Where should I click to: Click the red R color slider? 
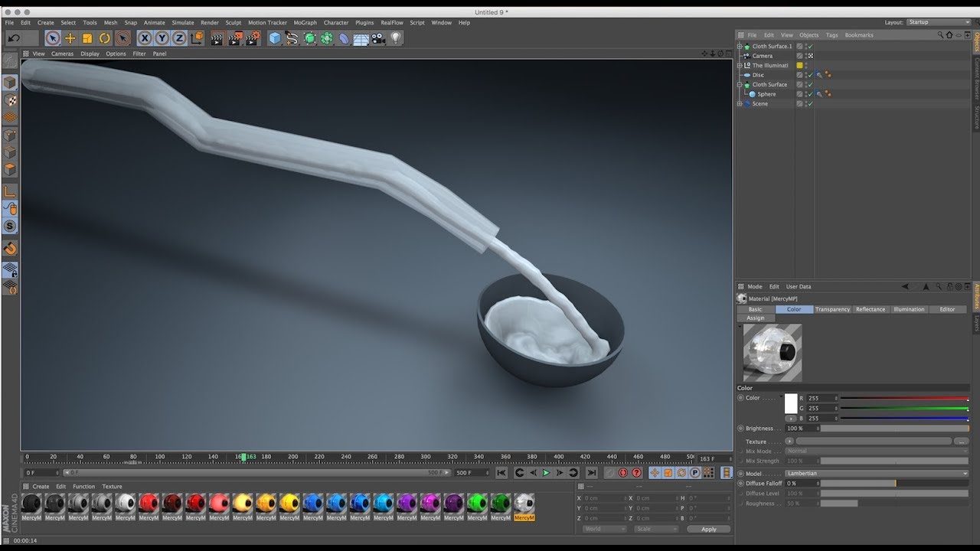[x=905, y=399]
